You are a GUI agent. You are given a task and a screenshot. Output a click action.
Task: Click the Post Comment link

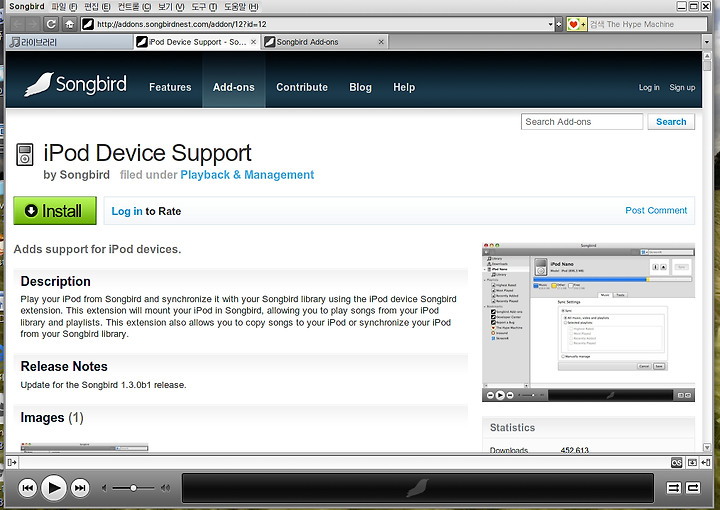pos(656,210)
